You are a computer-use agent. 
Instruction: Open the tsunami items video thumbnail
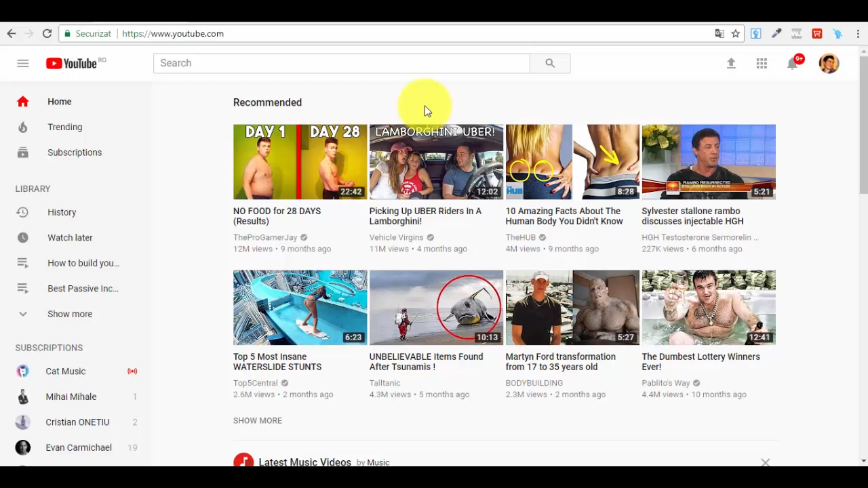pos(437,308)
